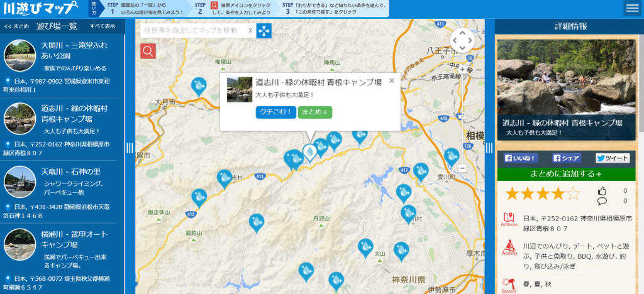Click the map marker near 大月市
The width and height of the screenshot is (644, 294).
pos(199,85)
